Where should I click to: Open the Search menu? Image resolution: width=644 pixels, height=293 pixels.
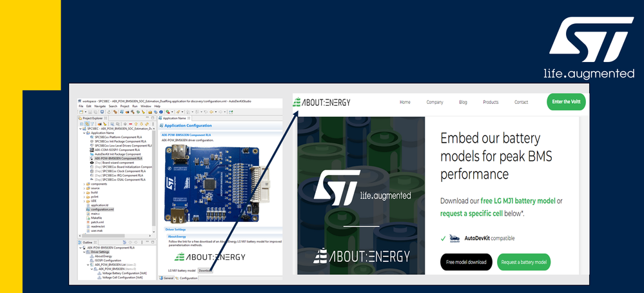(x=113, y=106)
